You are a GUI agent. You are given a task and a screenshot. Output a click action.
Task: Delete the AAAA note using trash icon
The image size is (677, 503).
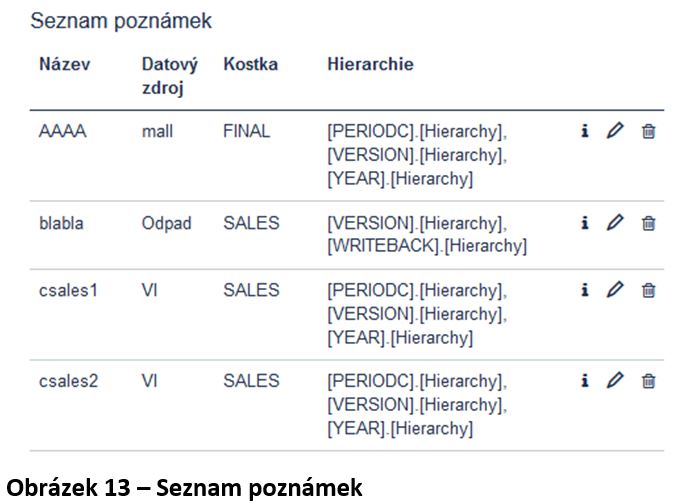click(649, 131)
